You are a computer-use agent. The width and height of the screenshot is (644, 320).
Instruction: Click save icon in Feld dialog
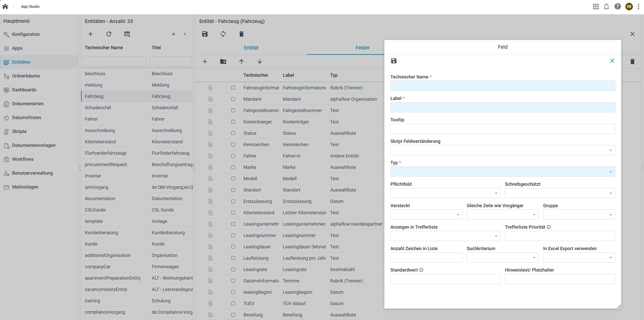(x=394, y=61)
